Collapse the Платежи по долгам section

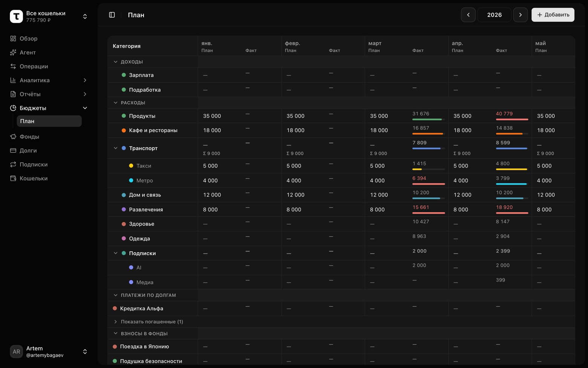[116, 295]
